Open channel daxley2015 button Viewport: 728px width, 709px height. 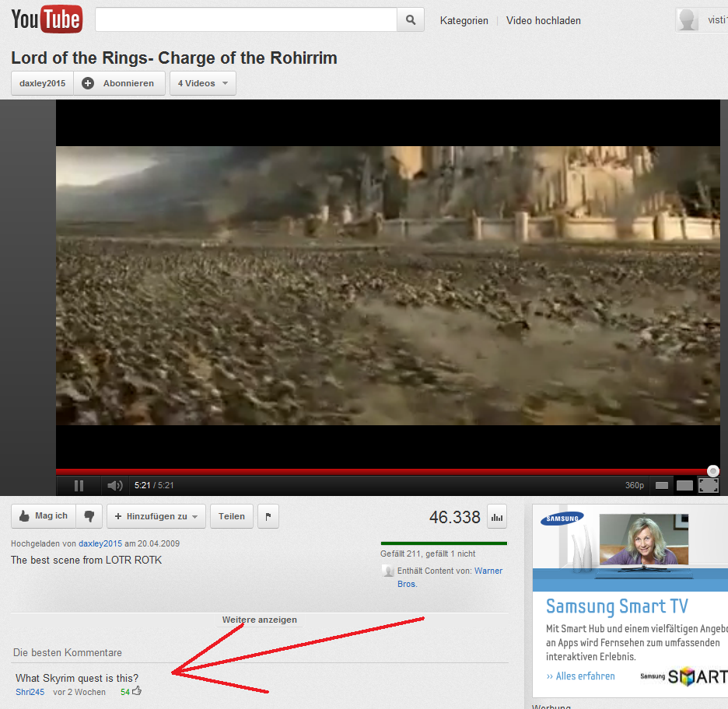pos(42,83)
